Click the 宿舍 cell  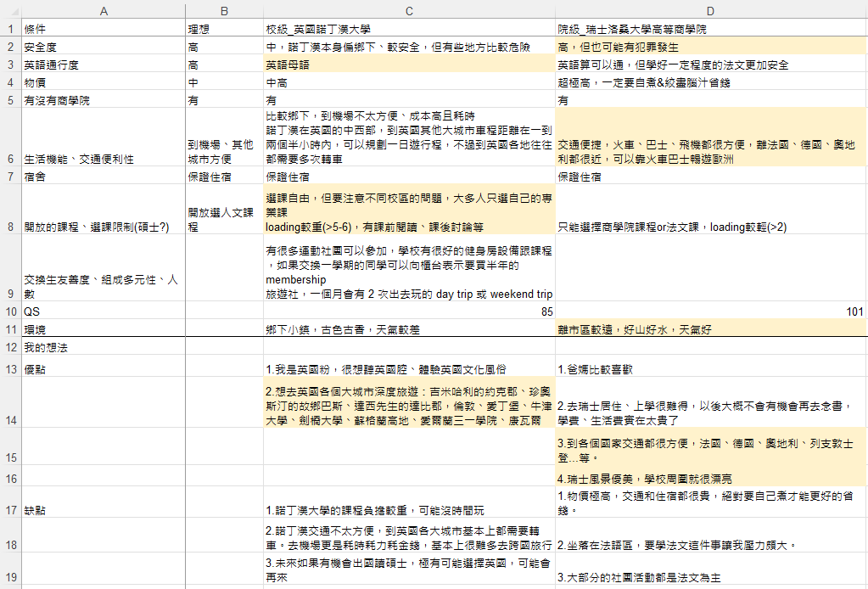click(104, 176)
